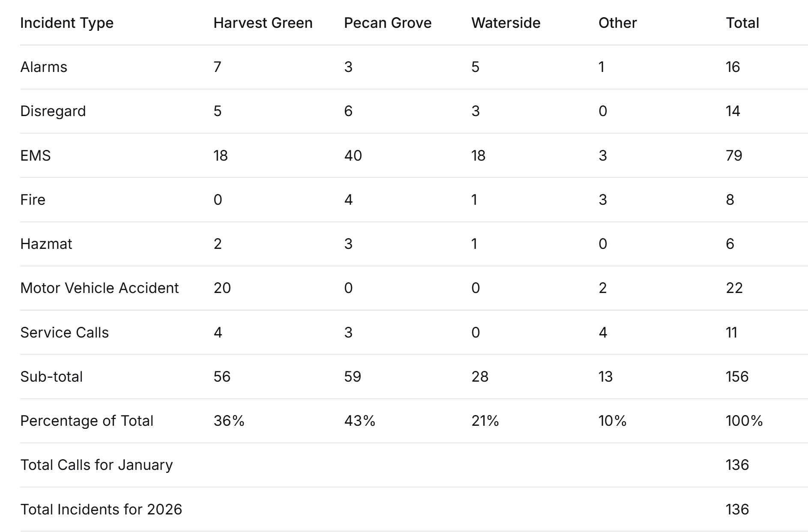
Task: Select the Alarms row label
Action: pyautogui.click(x=44, y=67)
